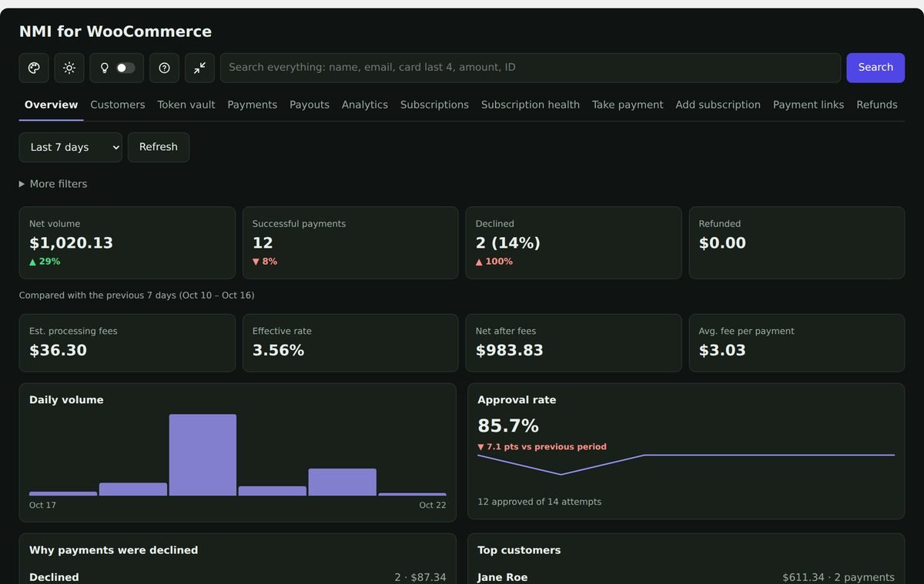This screenshot has height=584, width=924.
Task: Click the collapse arrows icon button
Action: click(199, 68)
